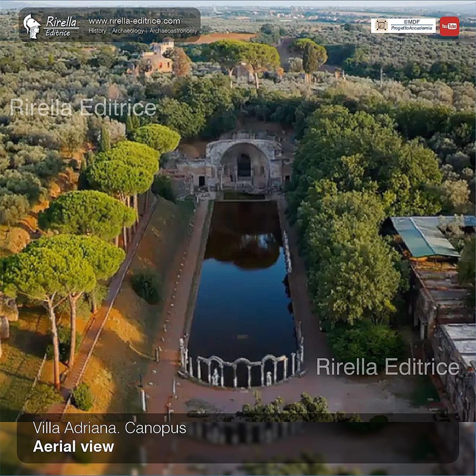The width and height of the screenshot is (476, 476).
Task: Click the upper-left Rirella Editrice watermark
Action: [x=83, y=108]
